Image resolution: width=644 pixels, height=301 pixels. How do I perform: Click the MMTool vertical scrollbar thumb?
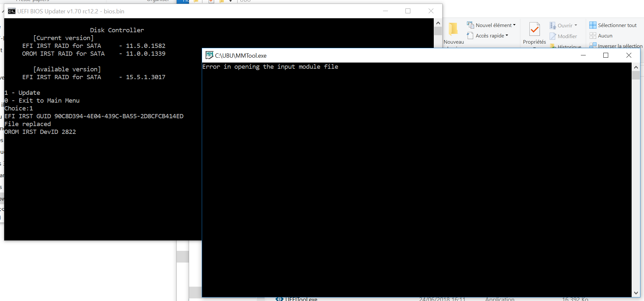[x=636, y=75]
